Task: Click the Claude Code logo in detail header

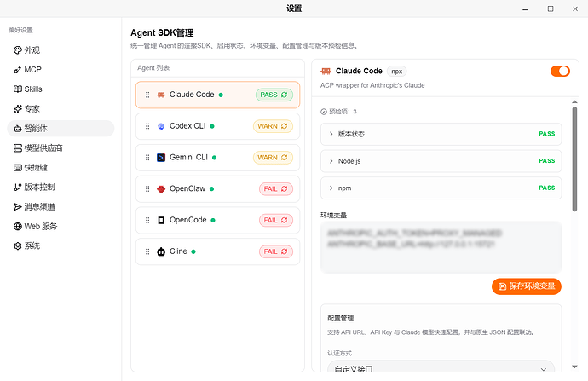Action: [326, 72]
